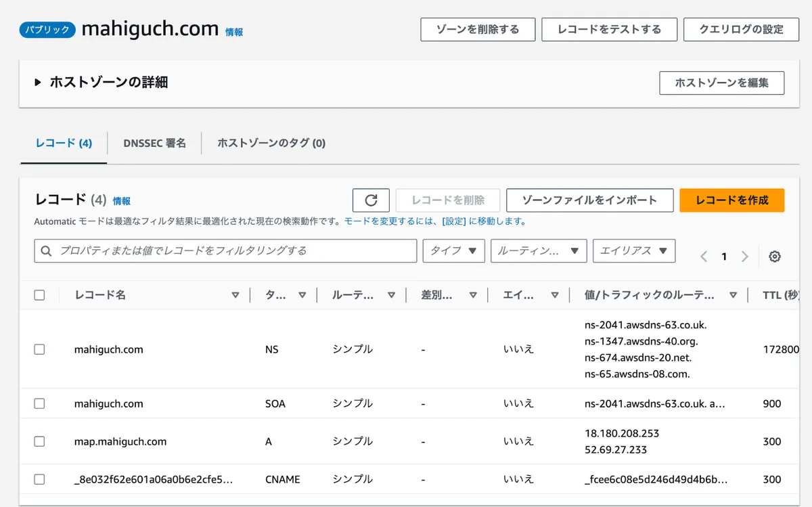Open クエリログの設定 button

(741, 30)
